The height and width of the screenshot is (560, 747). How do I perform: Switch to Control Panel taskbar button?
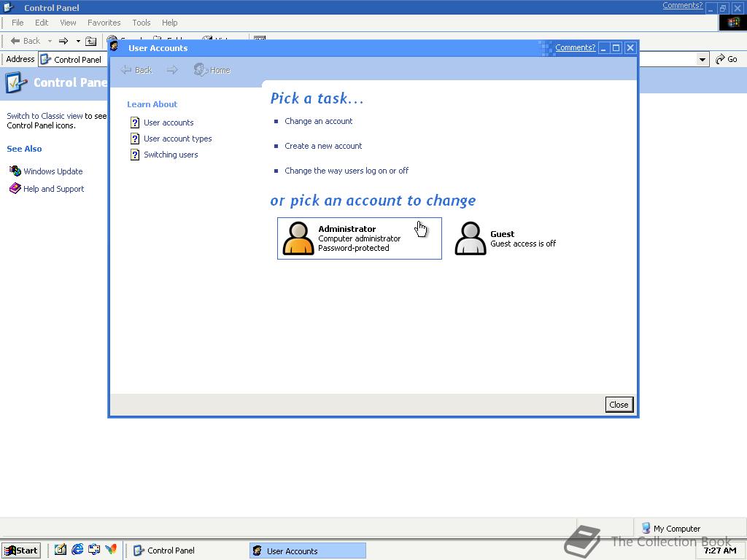coord(187,551)
